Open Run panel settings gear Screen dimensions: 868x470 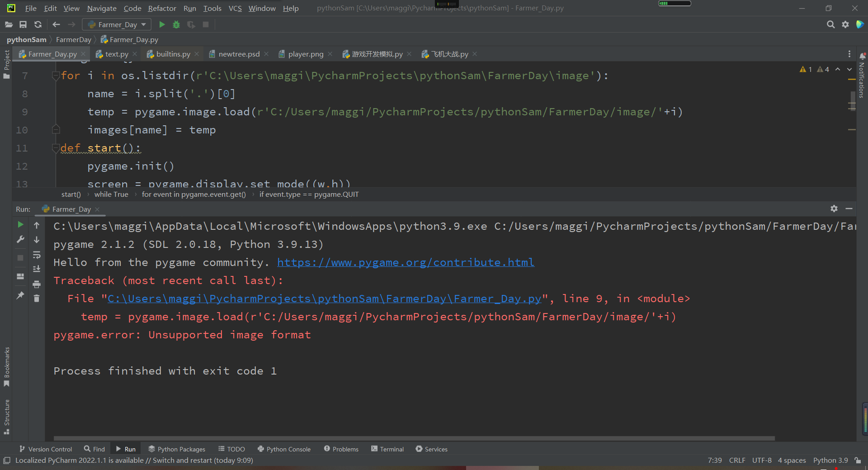834,209
